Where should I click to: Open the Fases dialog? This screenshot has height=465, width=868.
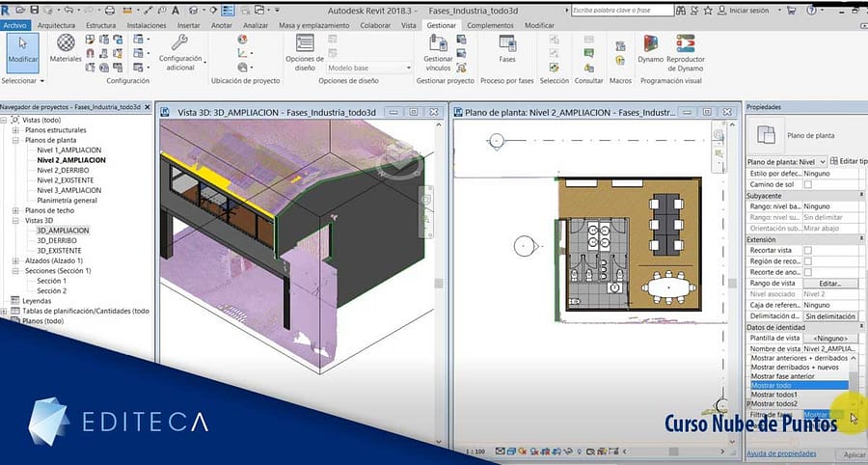tap(507, 48)
